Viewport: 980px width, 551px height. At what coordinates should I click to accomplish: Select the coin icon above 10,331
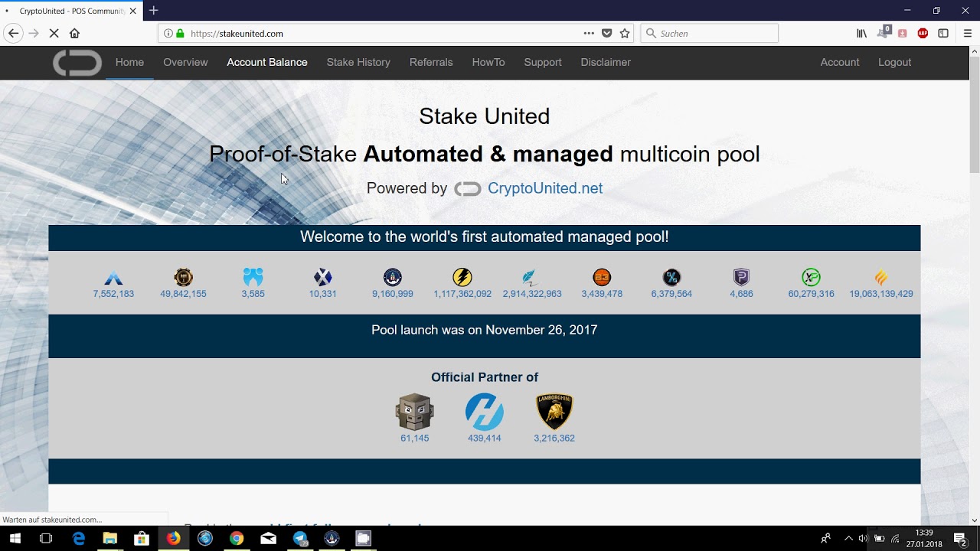322,277
